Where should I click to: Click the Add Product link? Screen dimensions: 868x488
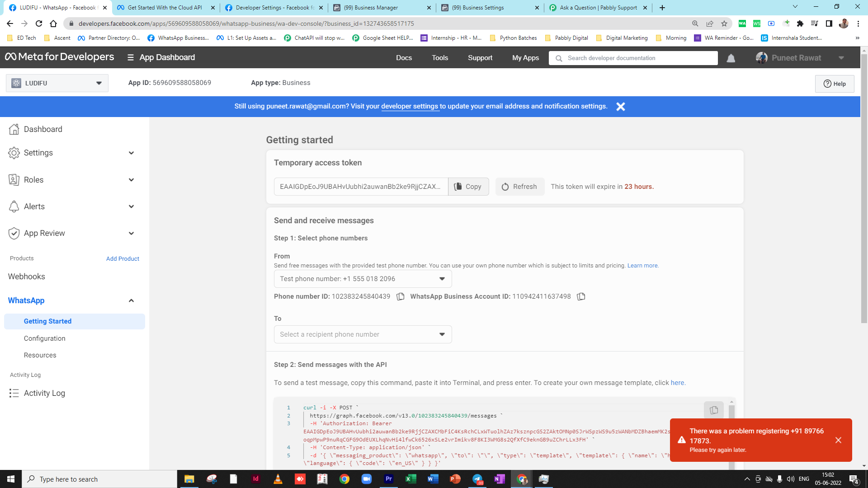tap(123, 258)
